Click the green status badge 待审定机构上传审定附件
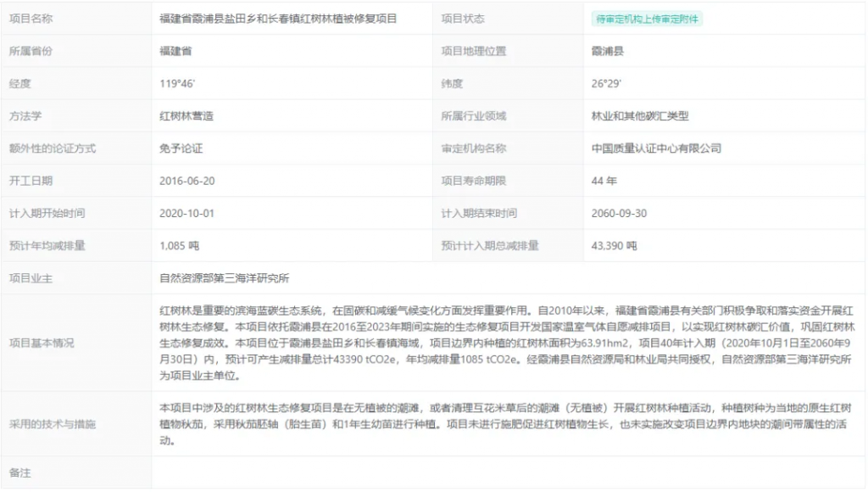This screenshot has width=868, height=492. [647, 19]
